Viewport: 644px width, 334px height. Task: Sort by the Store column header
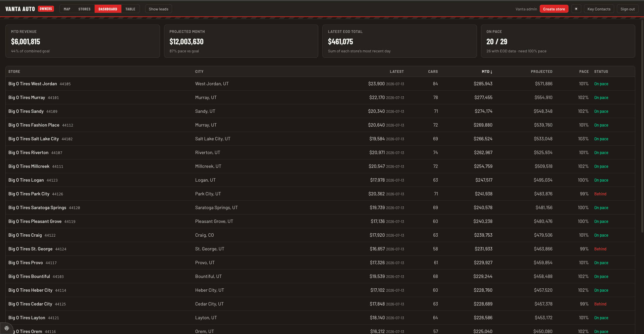[14, 71]
